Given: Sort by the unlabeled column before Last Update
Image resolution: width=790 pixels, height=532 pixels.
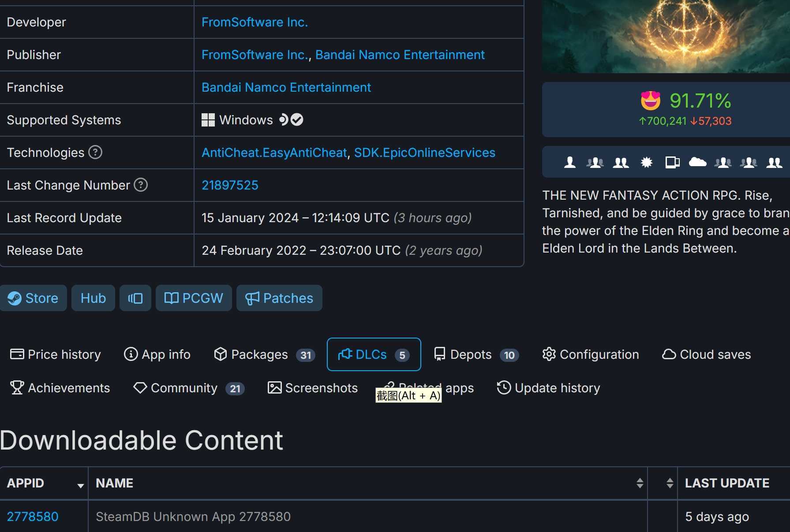Looking at the screenshot, I should point(669,484).
